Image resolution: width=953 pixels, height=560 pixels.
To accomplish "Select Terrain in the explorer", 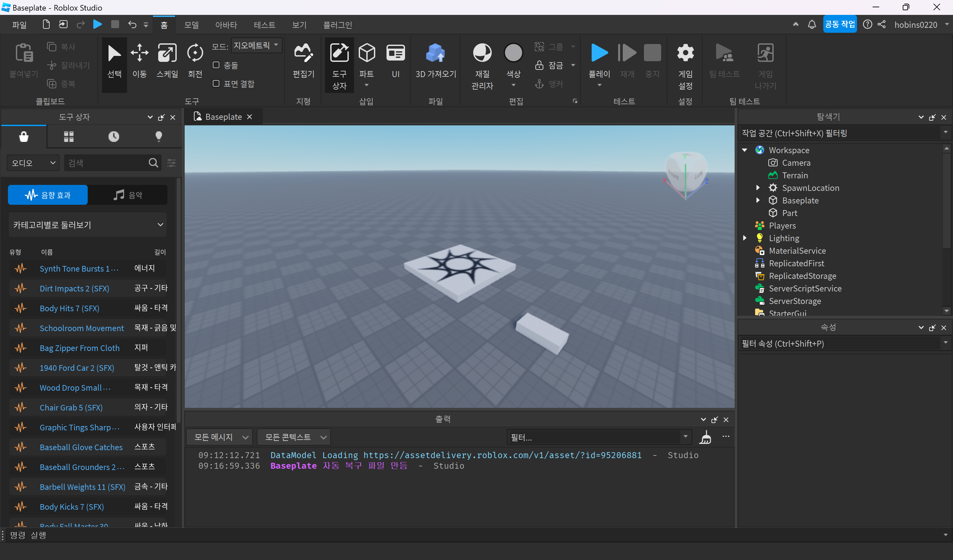I will [794, 175].
